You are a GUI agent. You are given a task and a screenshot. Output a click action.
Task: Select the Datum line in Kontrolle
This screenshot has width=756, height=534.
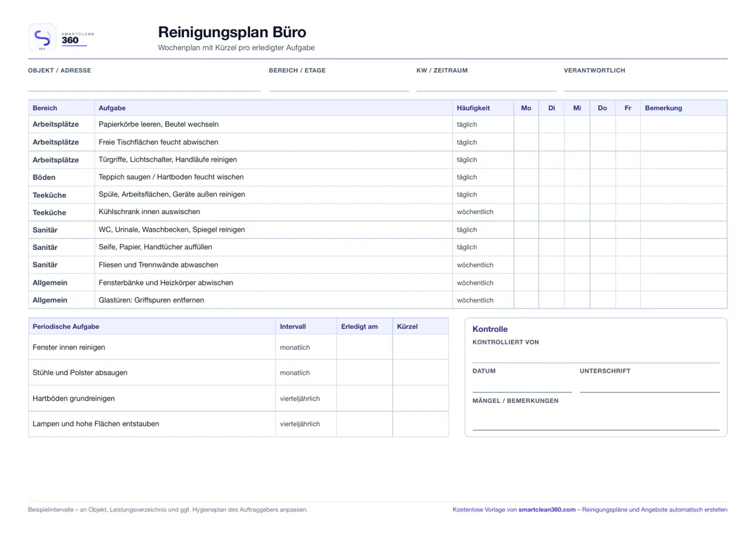click(522, 385)
